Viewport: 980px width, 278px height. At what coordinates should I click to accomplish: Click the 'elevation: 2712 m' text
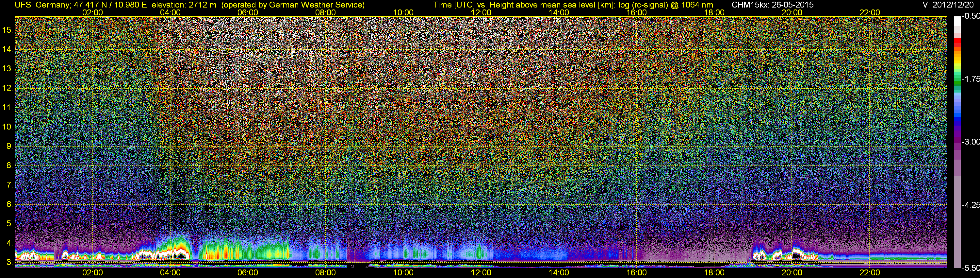[184, 5]
